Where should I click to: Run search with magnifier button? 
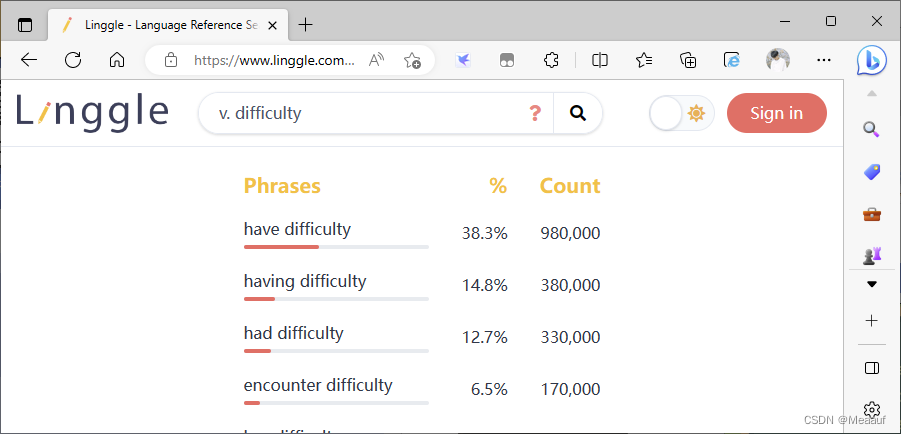click(578, 113)
